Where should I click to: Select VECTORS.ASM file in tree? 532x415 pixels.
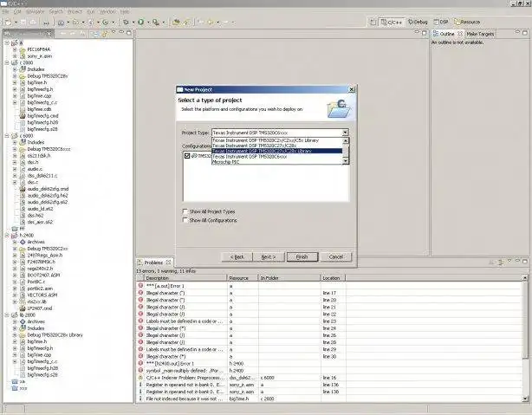coord(42,295)
